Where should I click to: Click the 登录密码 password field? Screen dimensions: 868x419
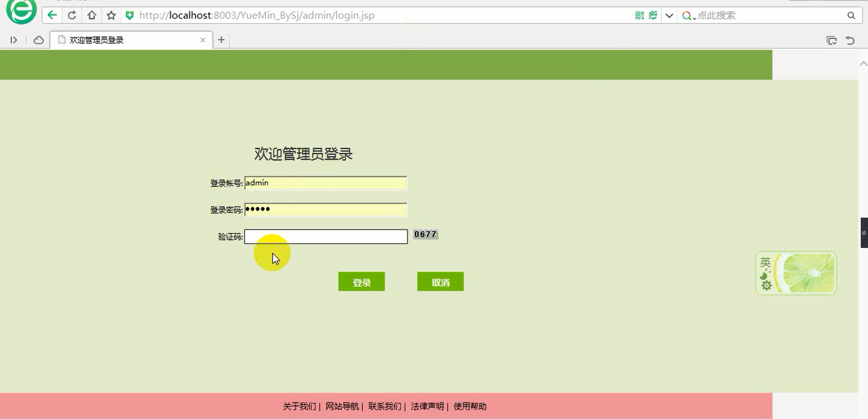click(x=325, y=209)
